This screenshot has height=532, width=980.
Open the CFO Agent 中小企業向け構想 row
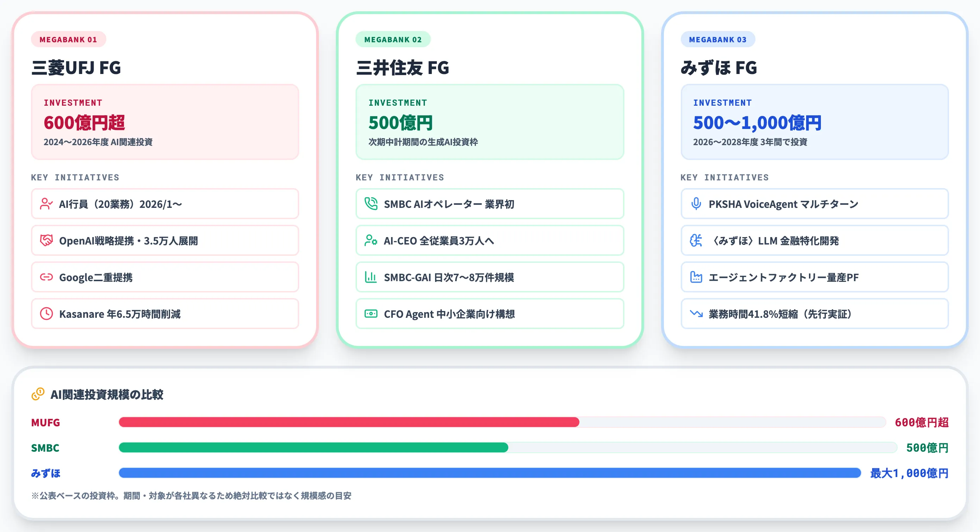(x=490, y=314)
